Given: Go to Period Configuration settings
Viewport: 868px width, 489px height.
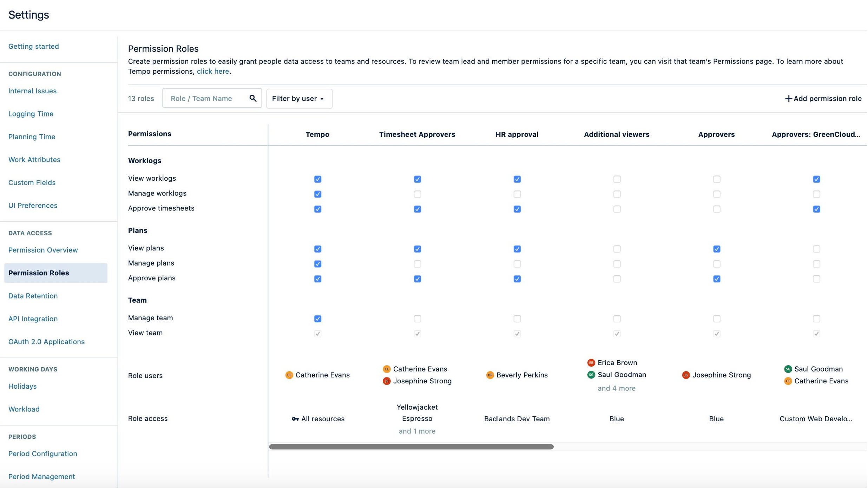Looking at the screenshot, I should 42,453.
